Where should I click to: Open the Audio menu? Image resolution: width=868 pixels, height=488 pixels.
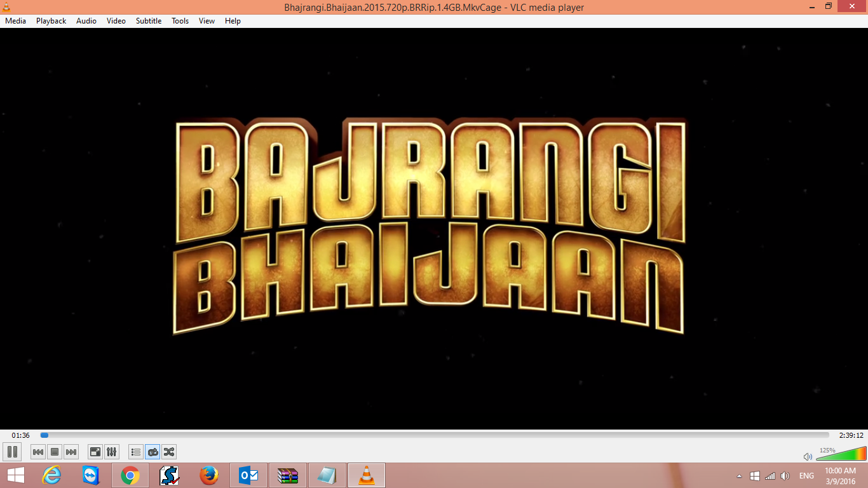tap(86, 21)
